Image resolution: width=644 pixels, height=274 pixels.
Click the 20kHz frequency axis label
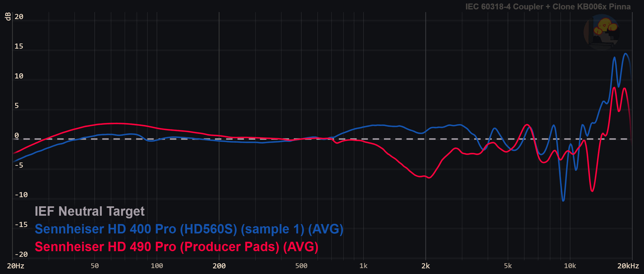(628, 266)
